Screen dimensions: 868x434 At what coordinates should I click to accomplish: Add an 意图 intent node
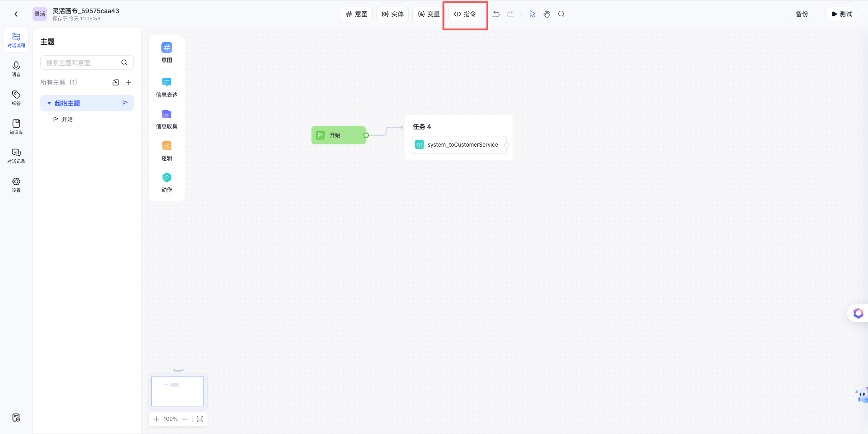pyautogui.click(x=167, y=52)
